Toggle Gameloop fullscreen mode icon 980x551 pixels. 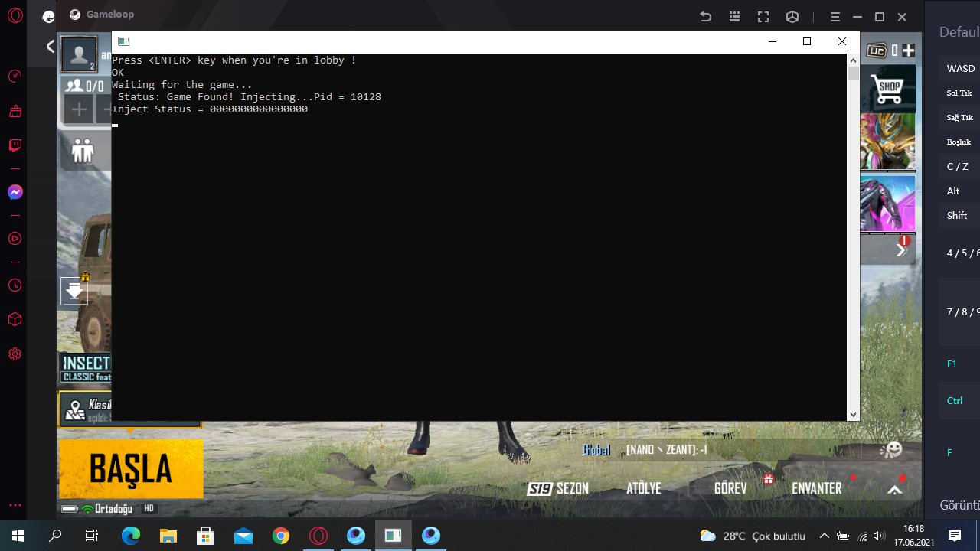click(x=763, y=17)
